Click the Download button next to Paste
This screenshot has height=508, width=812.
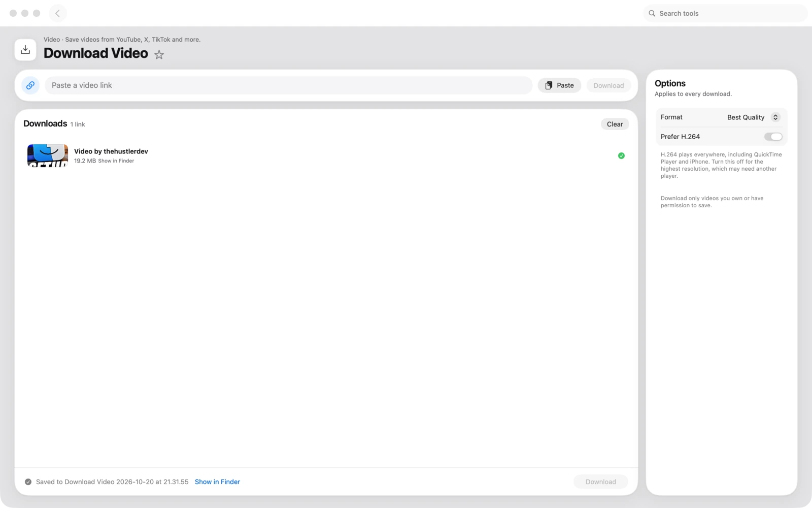tap(608, 85)
